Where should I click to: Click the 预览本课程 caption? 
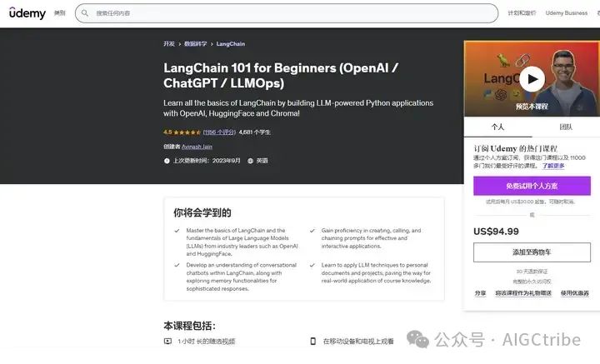pos(532,107)
